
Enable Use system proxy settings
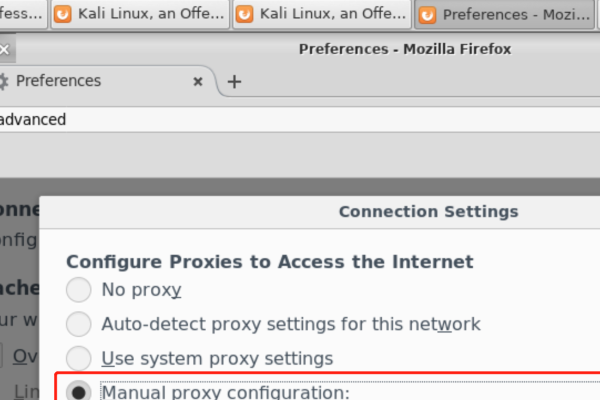click(x=78, y=358)
